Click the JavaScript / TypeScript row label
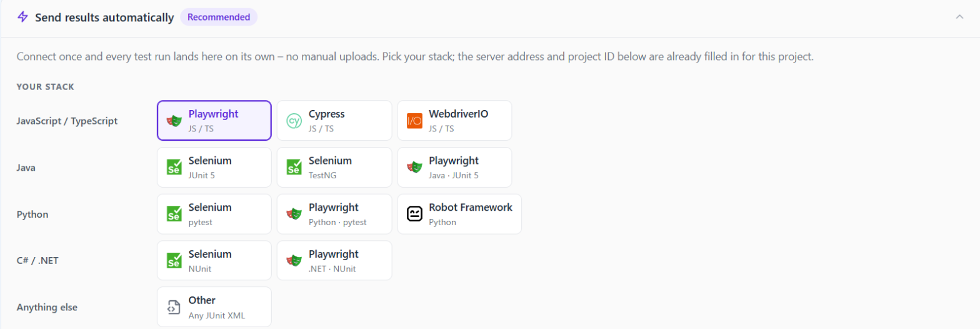Screen dimensions: 980x329 (x=67, y=121)
